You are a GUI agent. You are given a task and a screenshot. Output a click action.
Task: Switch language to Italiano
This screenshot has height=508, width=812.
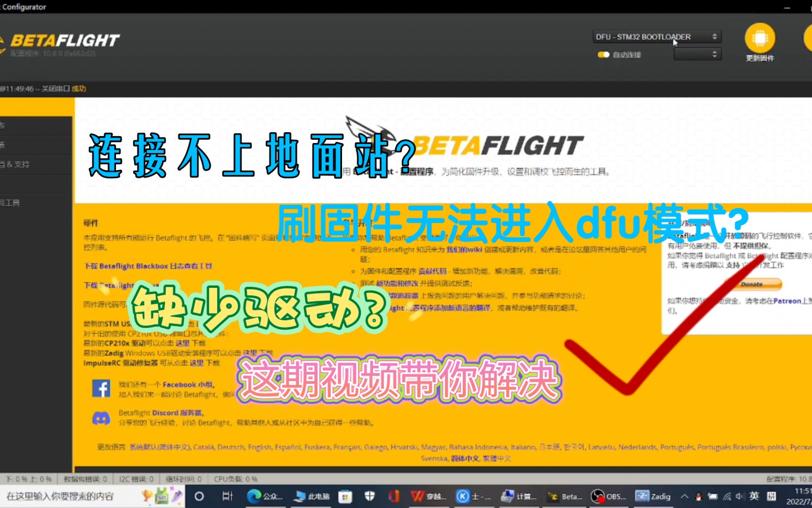pyautogui.click(x=523, y=447)
